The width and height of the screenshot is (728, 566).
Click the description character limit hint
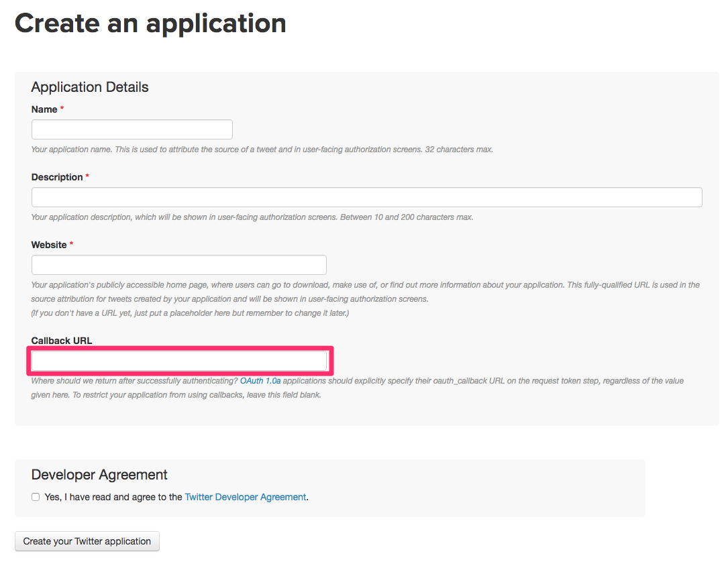coord(252,217)
